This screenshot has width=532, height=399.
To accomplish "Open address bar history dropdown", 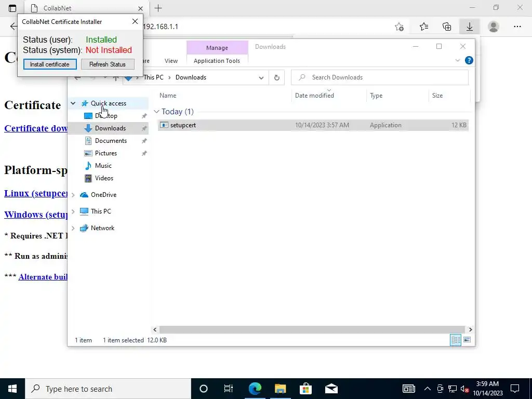I will (x=261, y=77).
